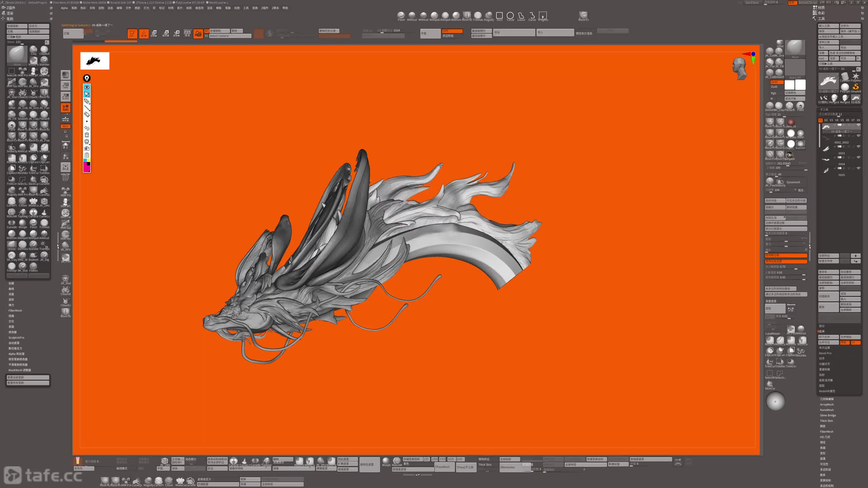Click the QuickSave button

coord(752,2)
